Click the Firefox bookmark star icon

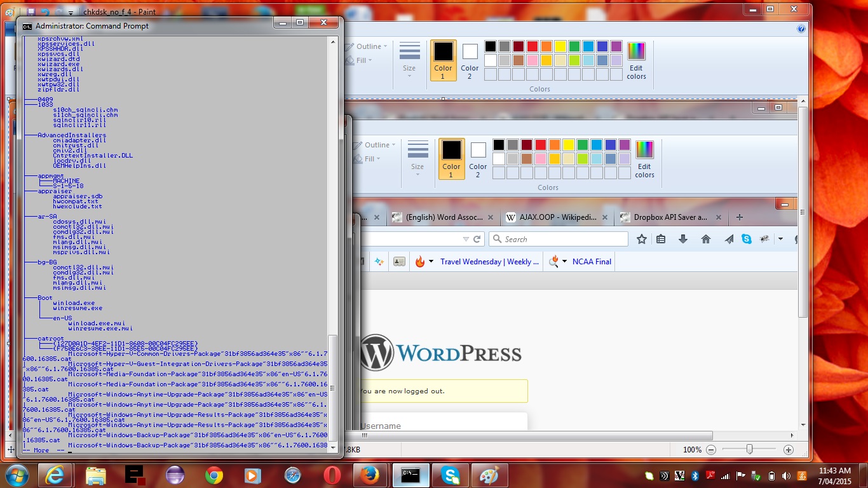642,239
